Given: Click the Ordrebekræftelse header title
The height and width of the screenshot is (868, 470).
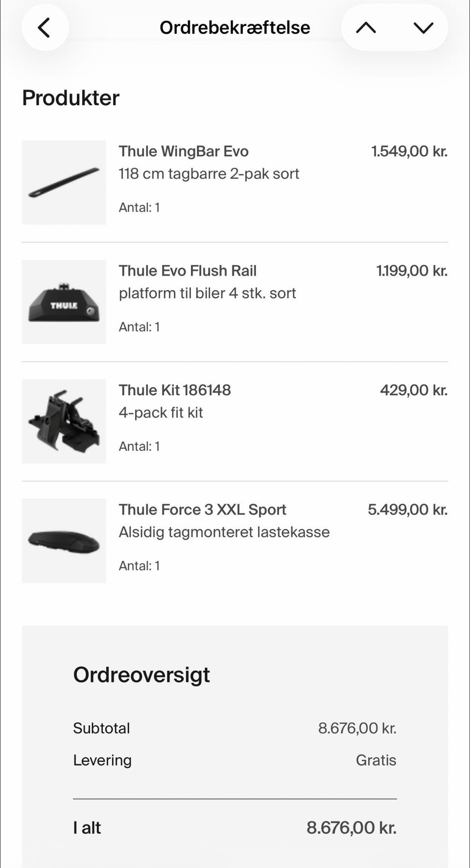Looking at the screenshot, I should [x=235, y=28].
